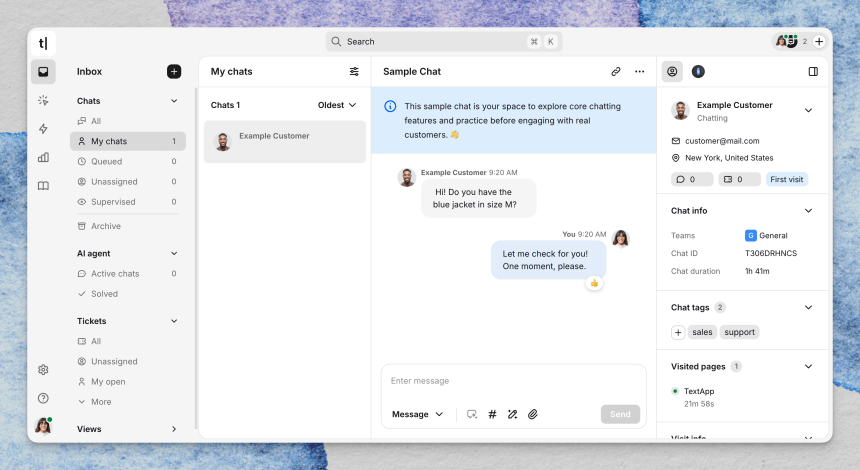Open Queued chats

coord(128,161)
